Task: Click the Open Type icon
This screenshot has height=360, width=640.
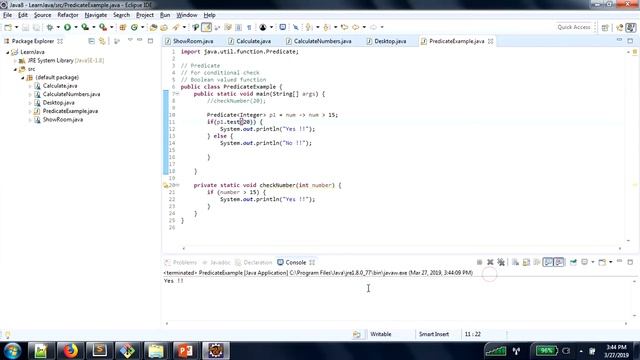Action: [x=153, y=27]
